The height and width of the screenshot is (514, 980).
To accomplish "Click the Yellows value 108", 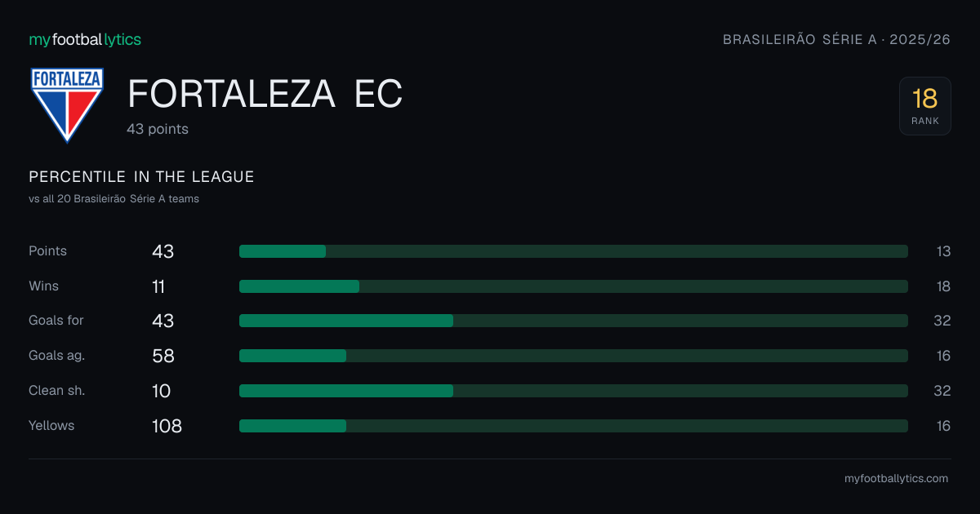I will 167,426.
